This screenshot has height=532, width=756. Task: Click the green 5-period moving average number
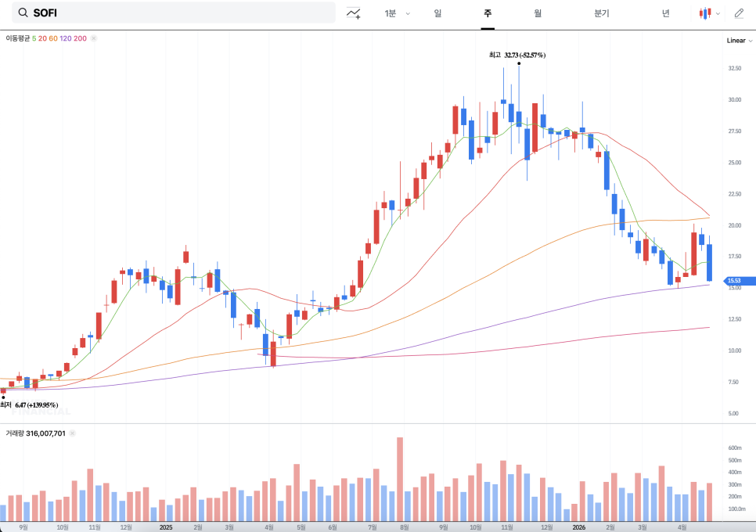[34, 38]
